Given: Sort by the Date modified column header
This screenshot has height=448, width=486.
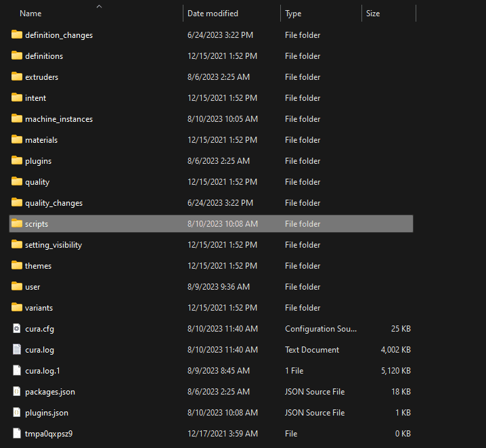Looking at the screenshot, I should click(x=213, y=14).
